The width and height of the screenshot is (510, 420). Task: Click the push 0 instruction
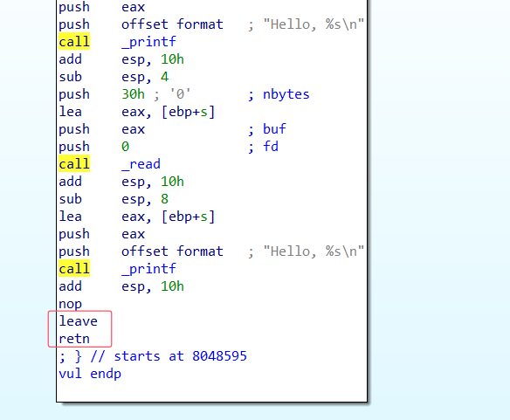click(94, 147)
